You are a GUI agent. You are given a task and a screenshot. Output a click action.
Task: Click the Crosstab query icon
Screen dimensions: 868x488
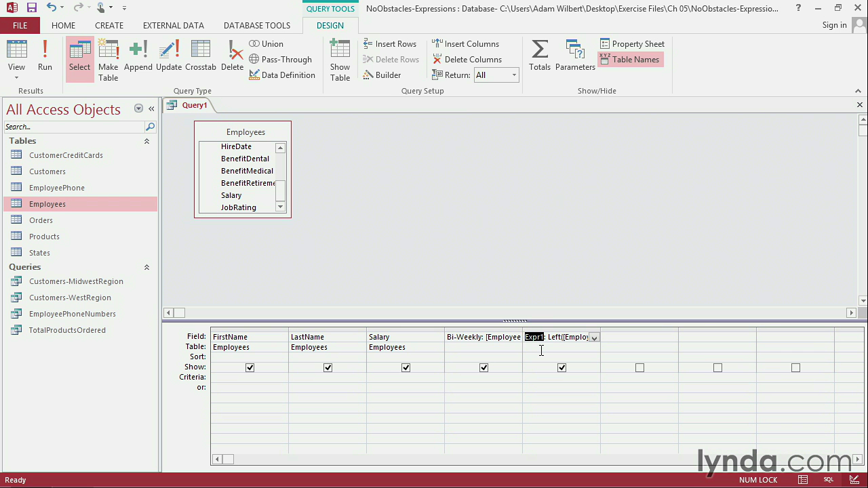click(200, 56)
